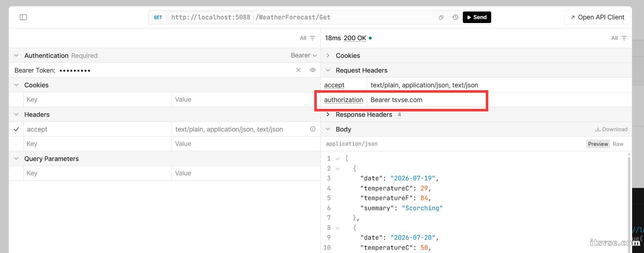
Task: Reveal the bearer token with the eye icon
Action: (312, 70)
